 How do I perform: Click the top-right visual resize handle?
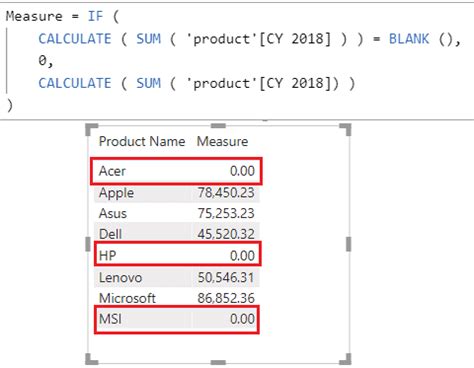tap(346, 129)
